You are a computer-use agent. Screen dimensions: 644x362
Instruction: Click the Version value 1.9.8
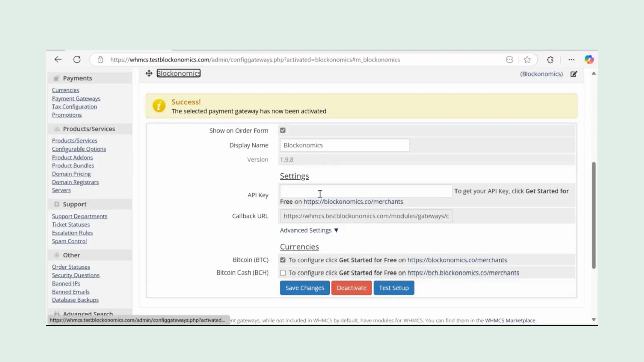click(x=287, y=160)
